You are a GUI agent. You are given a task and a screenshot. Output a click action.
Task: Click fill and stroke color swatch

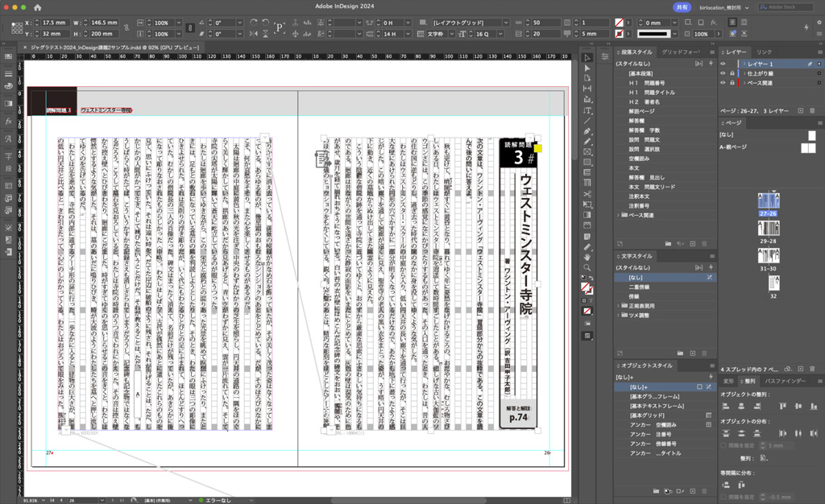[587, 287]
